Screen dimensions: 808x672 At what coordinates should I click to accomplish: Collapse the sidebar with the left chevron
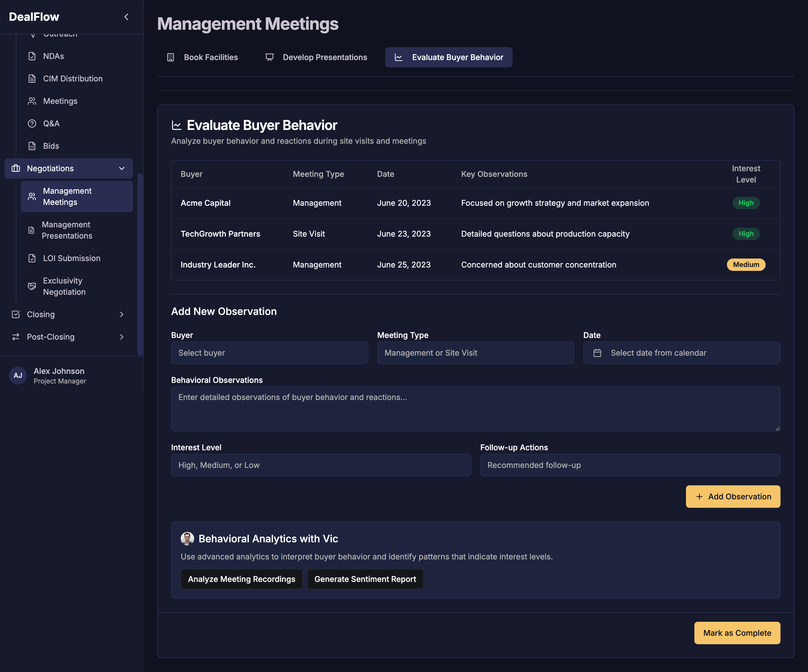point(126,17)
